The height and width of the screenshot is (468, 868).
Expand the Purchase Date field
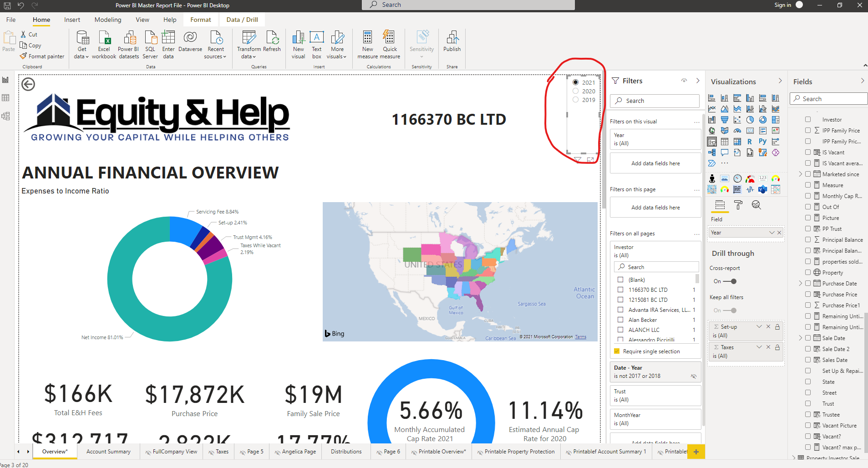pyautogui.click(x=801, y=283)
